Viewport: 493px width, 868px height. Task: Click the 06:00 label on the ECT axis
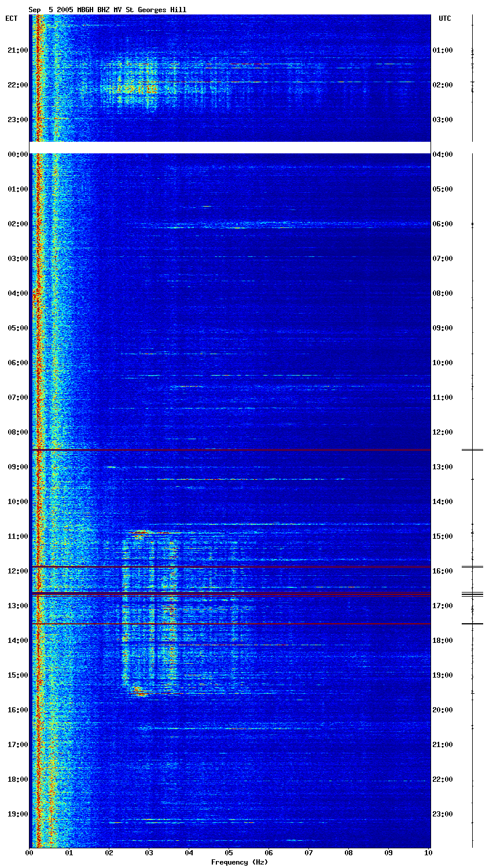(17, 363)
